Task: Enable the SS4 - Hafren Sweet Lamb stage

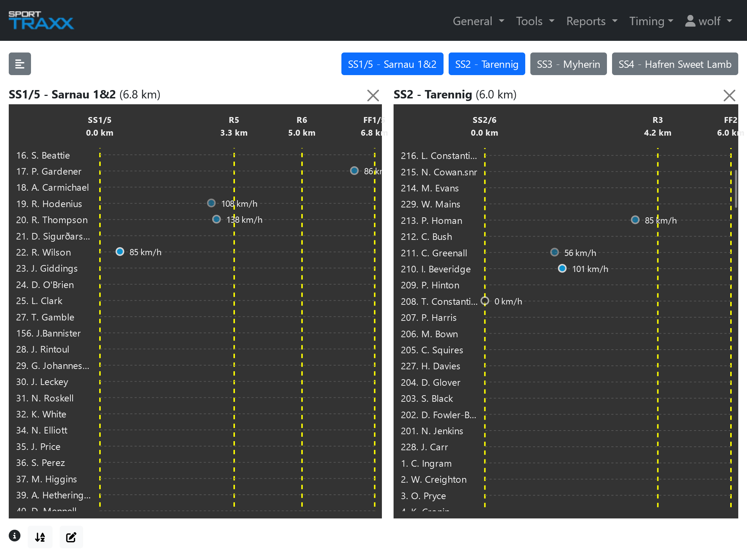Action: point(675,64)
